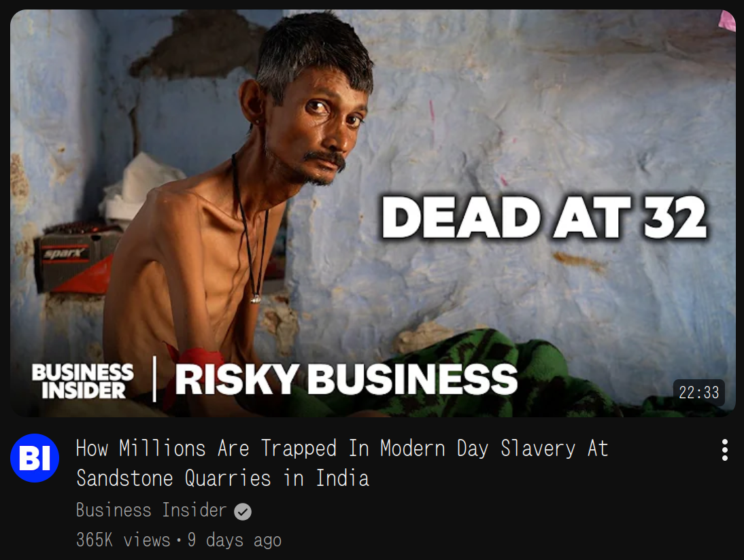Click the Sparx shoebox in the thumbnail
Viewport: 744px width, 560px height.
click(x=76, y=260)
